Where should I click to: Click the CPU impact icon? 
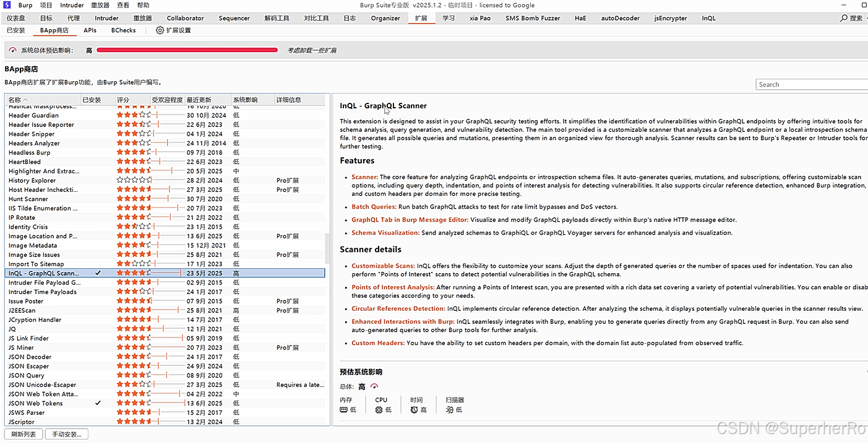tap(379, 410)
